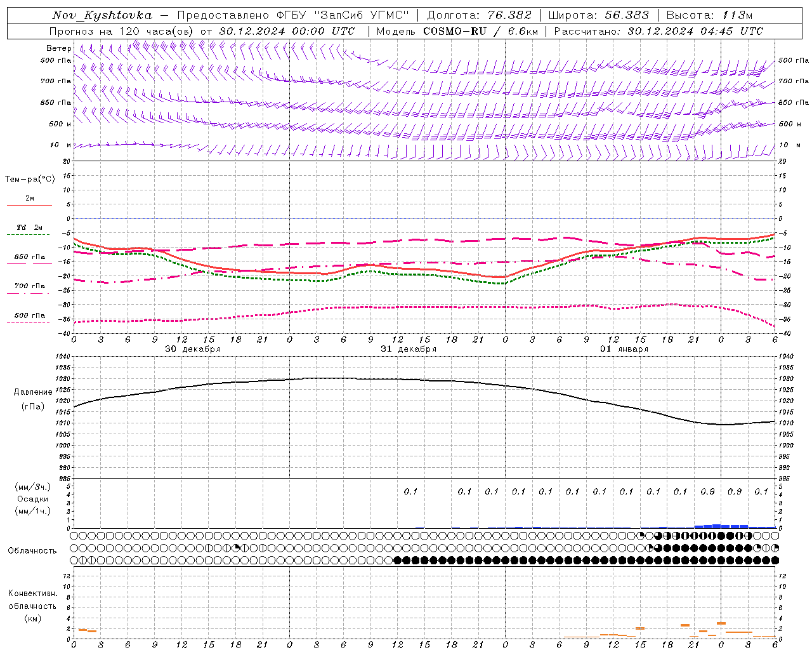Screen dimensions: 812x650
Task: Click 'Рассчитано: 30.12.2024 04:45 UTC' text
Action: (658, 31)
